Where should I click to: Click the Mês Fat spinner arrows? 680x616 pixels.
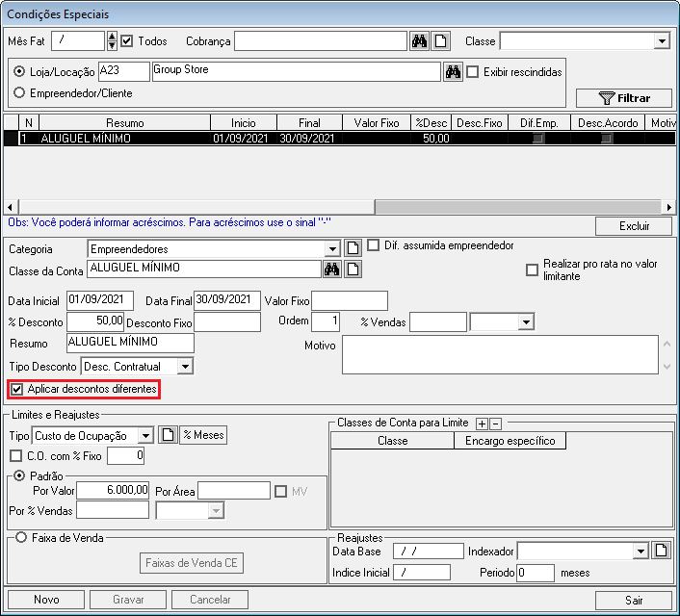[x=112, y=41]
